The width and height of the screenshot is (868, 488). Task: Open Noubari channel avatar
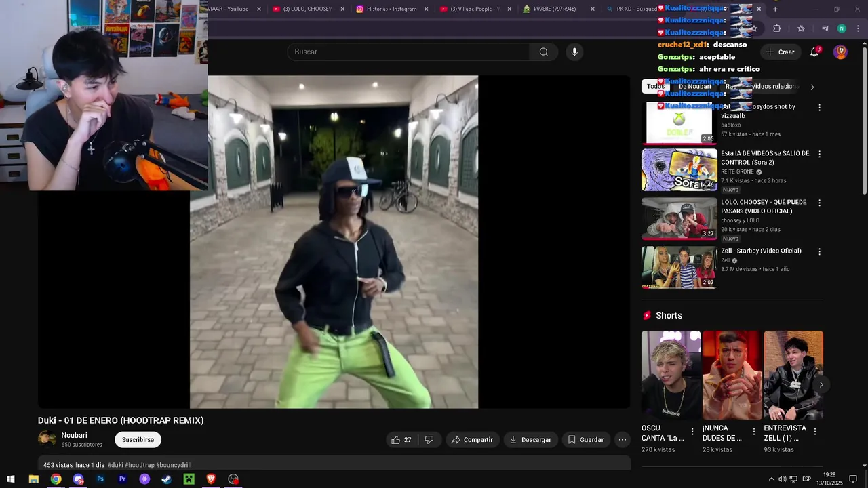[47, 439]
